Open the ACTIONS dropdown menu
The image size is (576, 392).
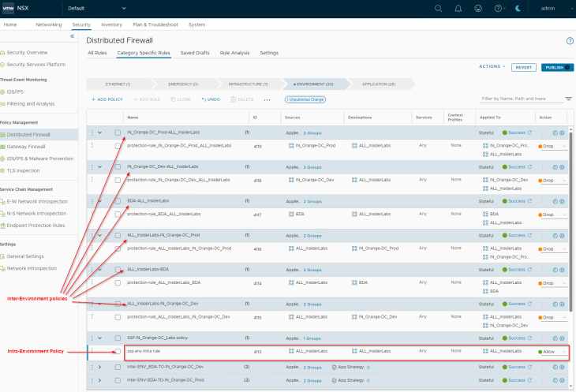pos(492,67)
